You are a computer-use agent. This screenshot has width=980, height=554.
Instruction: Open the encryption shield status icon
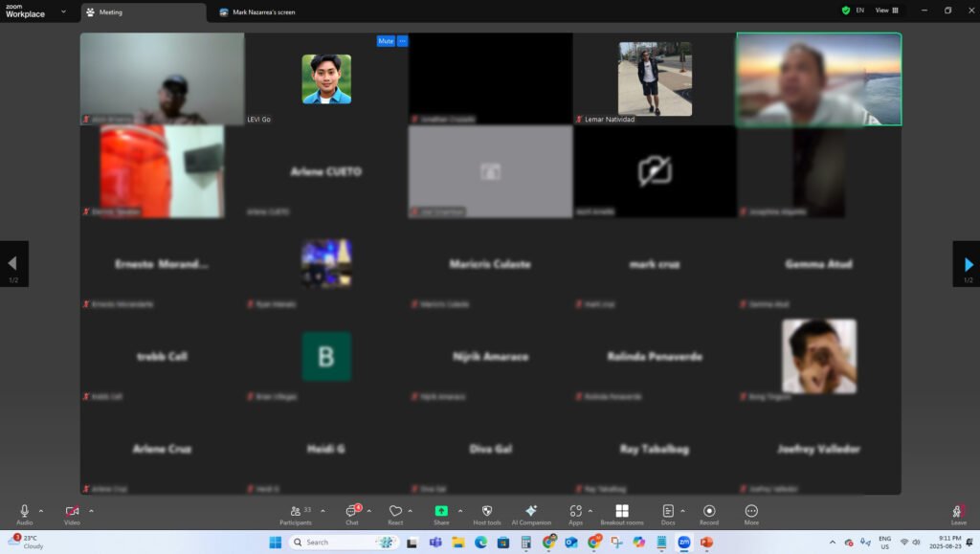(845, 11)
